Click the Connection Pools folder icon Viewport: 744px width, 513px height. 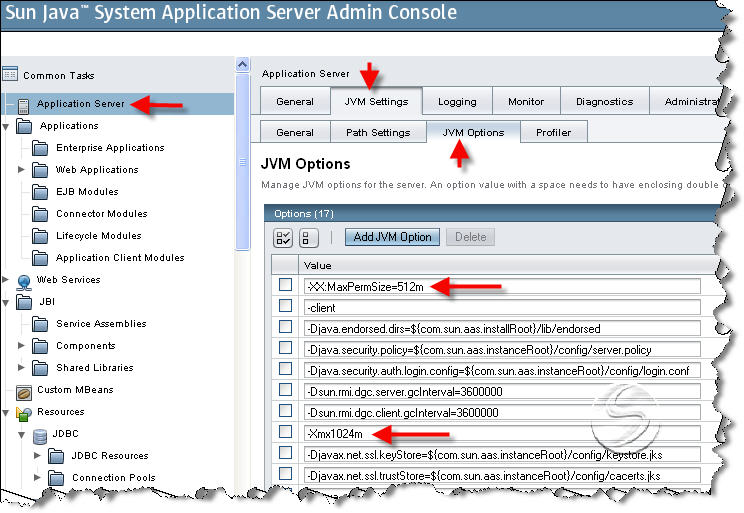pos(56,478)
